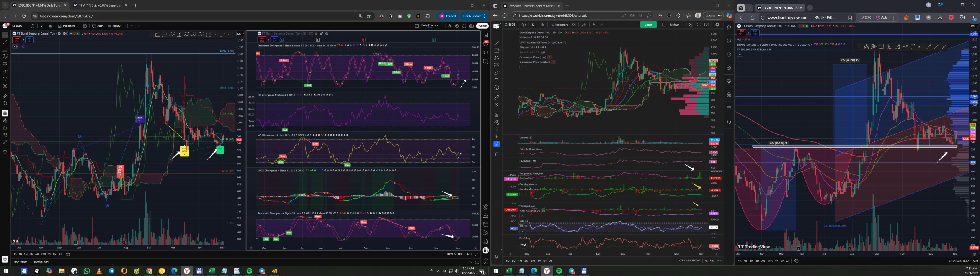Open Spotify from the left Windows taskbar
Image resolution: width=980 pixels, height=276 pixels.
[249, 271]
